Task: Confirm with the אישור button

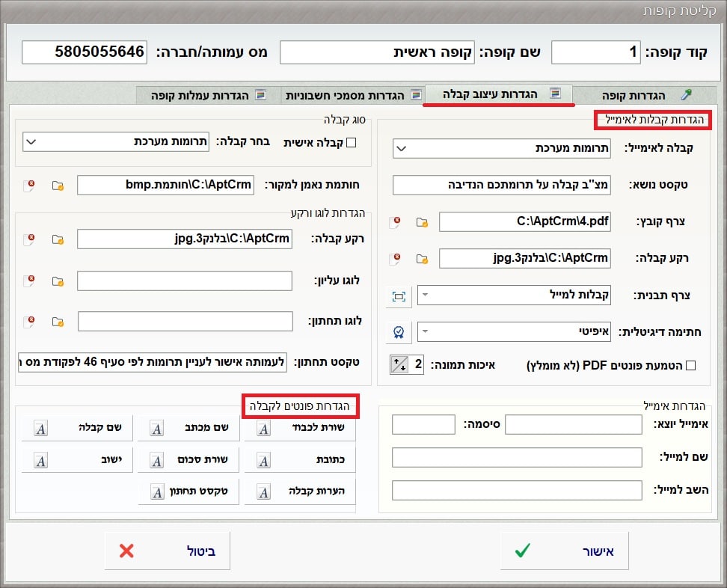Action: coord(564,551)
